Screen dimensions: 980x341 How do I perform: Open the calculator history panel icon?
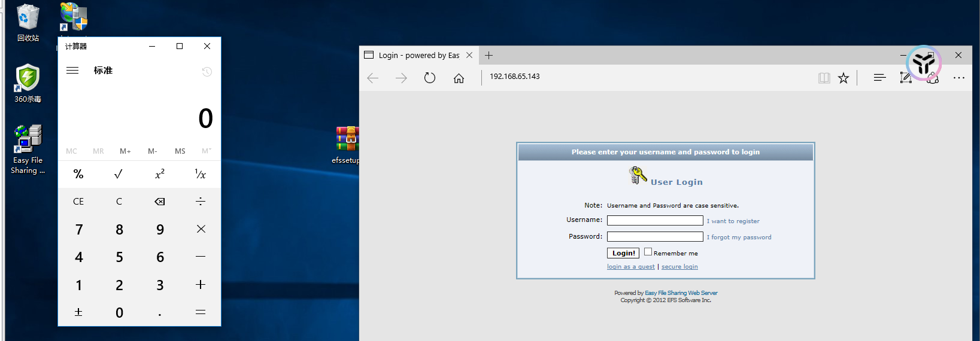pos(207,72)
